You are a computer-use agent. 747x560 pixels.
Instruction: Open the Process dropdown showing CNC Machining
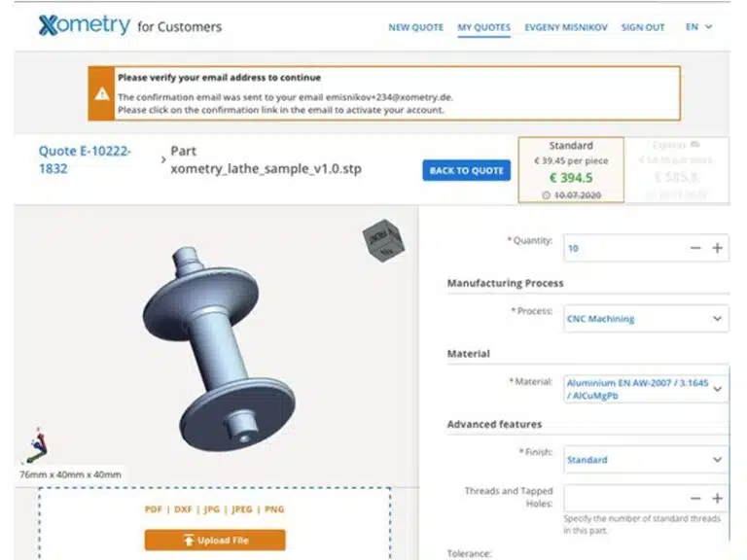pyautogui.click(x=646, y=319)
